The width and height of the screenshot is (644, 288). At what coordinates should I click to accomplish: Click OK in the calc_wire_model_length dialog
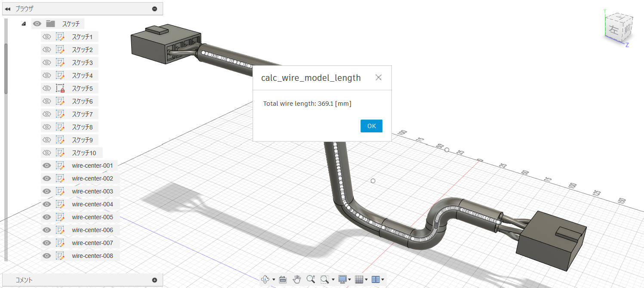pyautogui.click(x=371, y=126)
